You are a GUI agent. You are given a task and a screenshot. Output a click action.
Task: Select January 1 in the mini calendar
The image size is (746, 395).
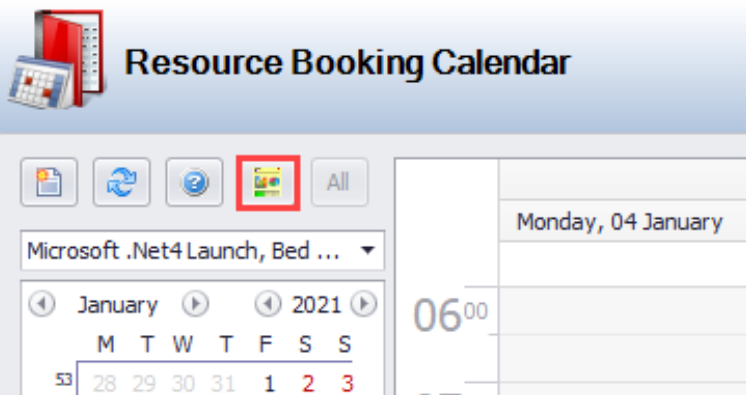(269, 383)
